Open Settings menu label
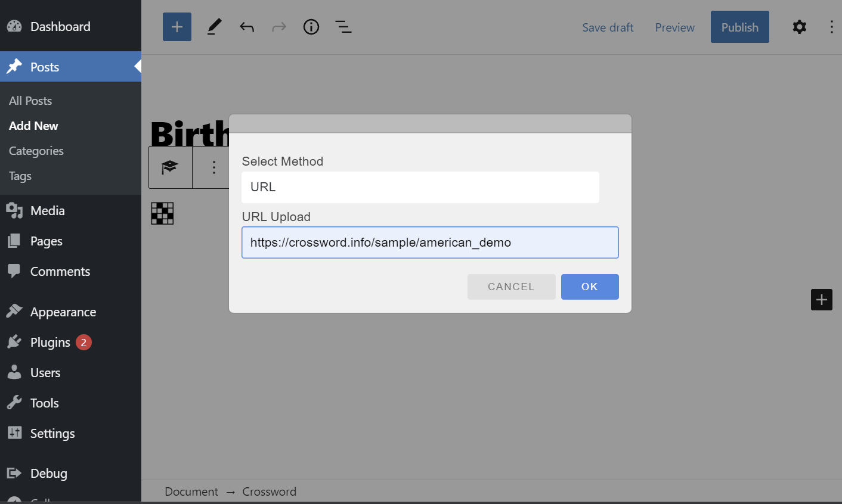 click(x=52, y=433)
